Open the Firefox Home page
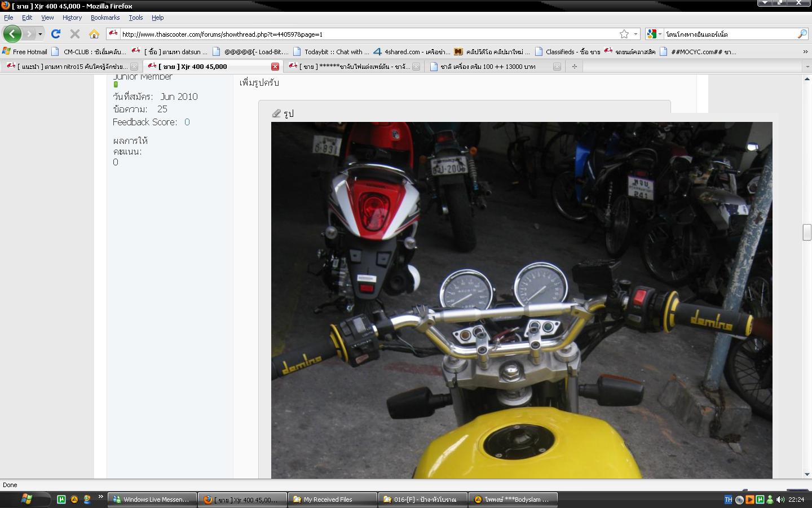The image size is (812, 508). [x=93, y=34]
